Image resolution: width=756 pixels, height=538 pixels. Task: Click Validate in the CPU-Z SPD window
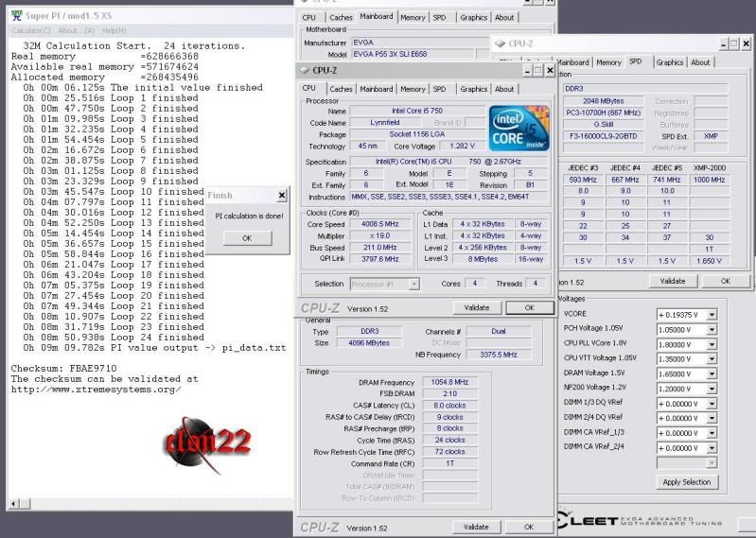673,281
